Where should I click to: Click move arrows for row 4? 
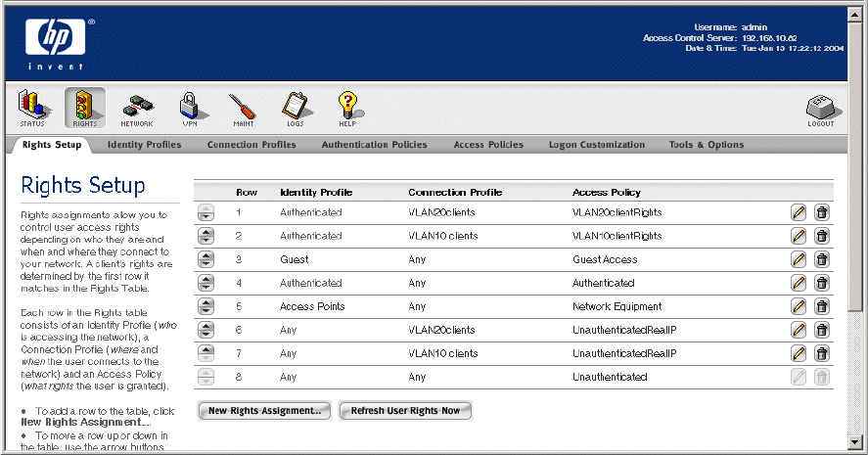(x=206, y=283)
